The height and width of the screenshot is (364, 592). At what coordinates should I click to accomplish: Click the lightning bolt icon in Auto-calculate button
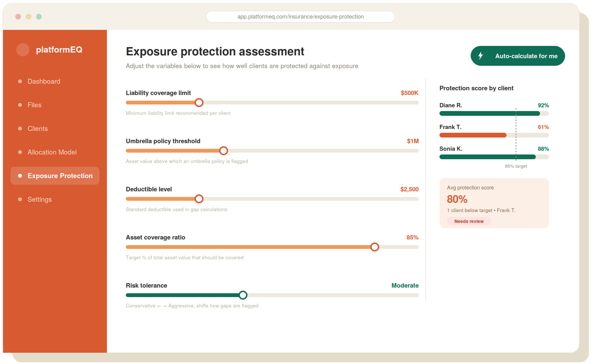pyautogui.click(x=481, y=56)
